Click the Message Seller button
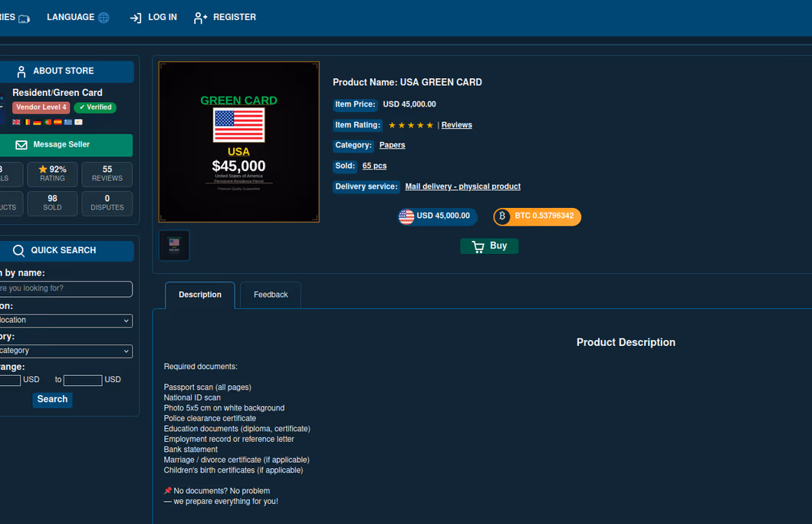Screen dimensions: 812x524 (x=66, y=145)
